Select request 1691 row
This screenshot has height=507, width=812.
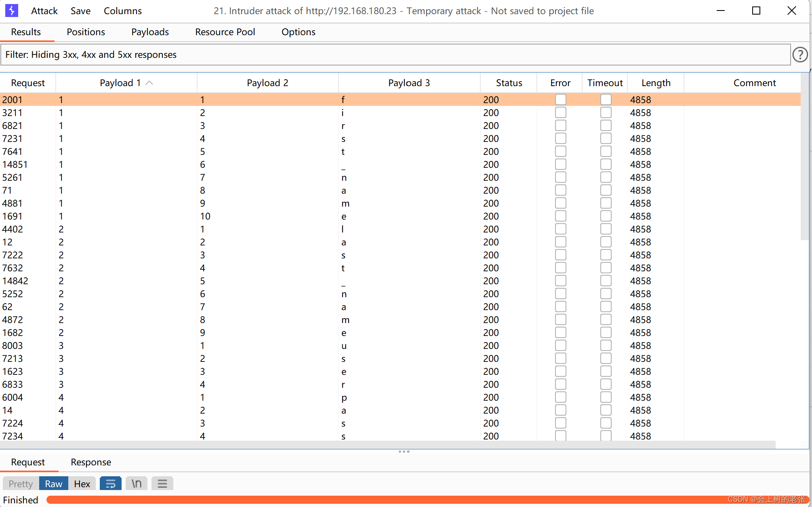pyautogui.click(x=400, y=216)
